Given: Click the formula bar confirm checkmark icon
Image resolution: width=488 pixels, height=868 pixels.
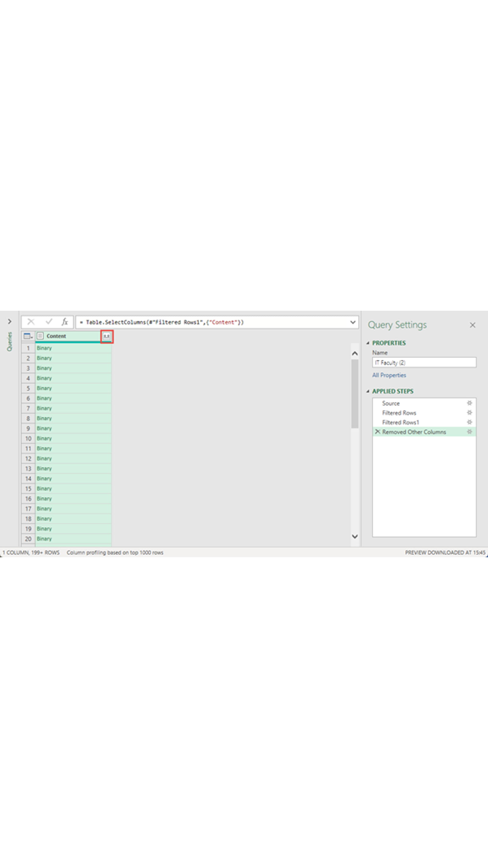Looking at the screenshot, I should [49, 322].
